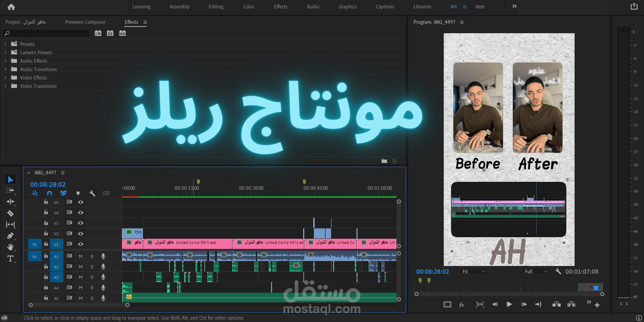
Task: Switch to the Assembly workspace
Action: 179,7
